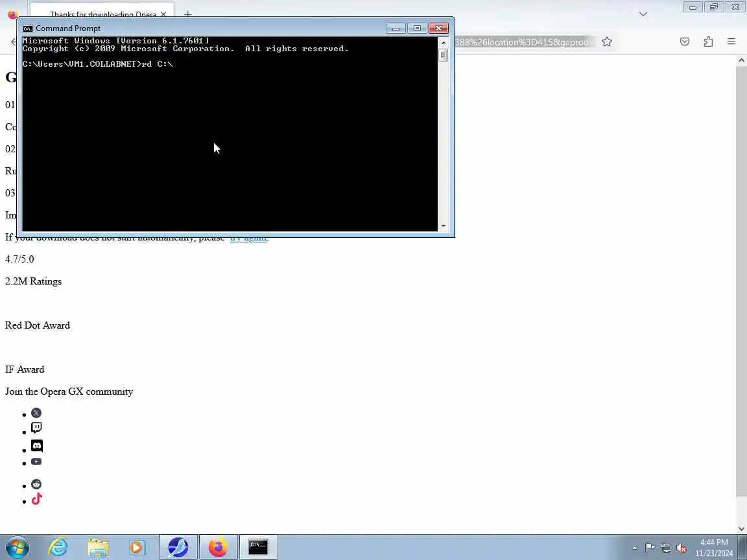Open the Reddit community icon
The width and height of the screenshot is (747, 560).
click(x=36, y=484)
